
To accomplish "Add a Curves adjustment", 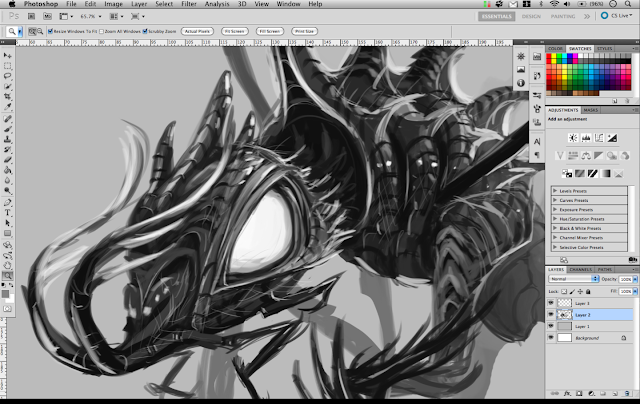I will coord(599,138).
